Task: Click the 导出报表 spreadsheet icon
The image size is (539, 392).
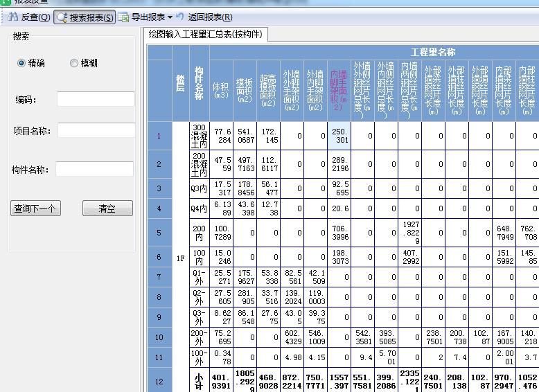Action: click(x=124, y=17)
